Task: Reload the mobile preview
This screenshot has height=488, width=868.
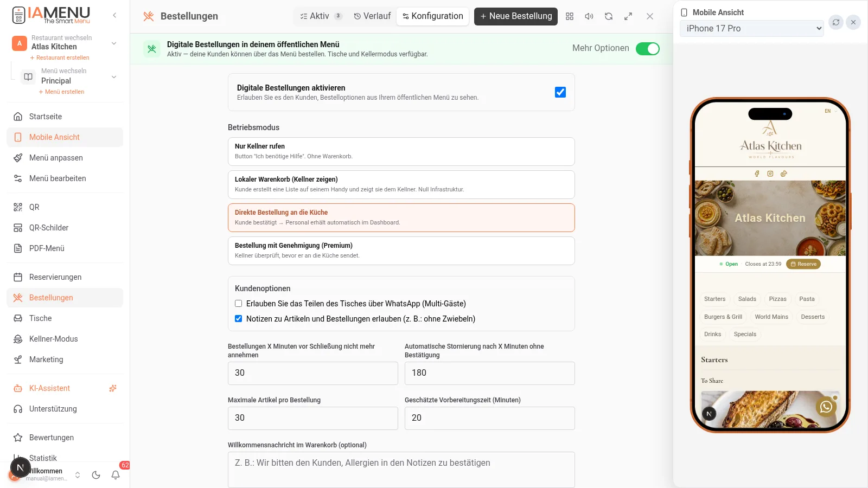Action: (836, 22)
